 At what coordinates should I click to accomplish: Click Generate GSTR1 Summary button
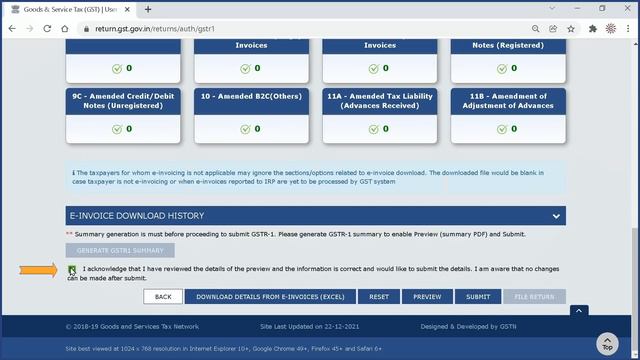pyautogui.click(x=120, y=250)
